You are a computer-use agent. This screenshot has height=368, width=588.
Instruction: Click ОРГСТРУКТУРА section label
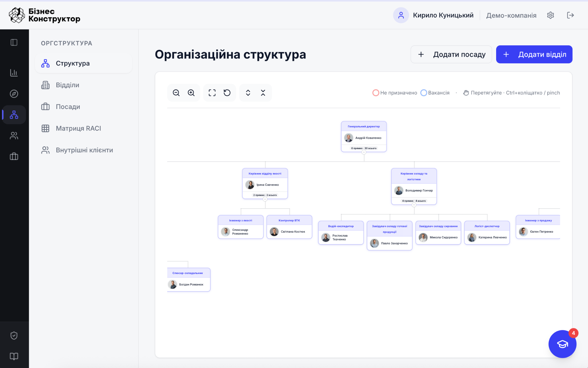[66, 43]
